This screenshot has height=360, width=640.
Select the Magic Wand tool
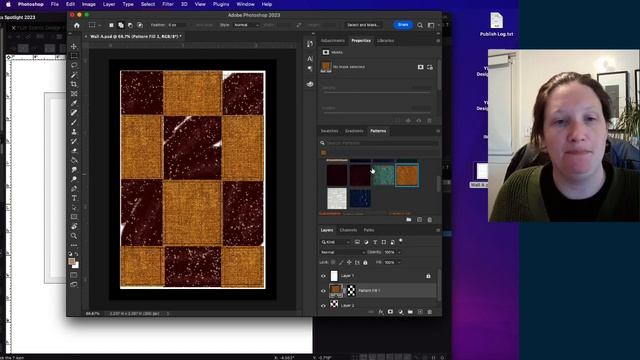click(74, 75)
